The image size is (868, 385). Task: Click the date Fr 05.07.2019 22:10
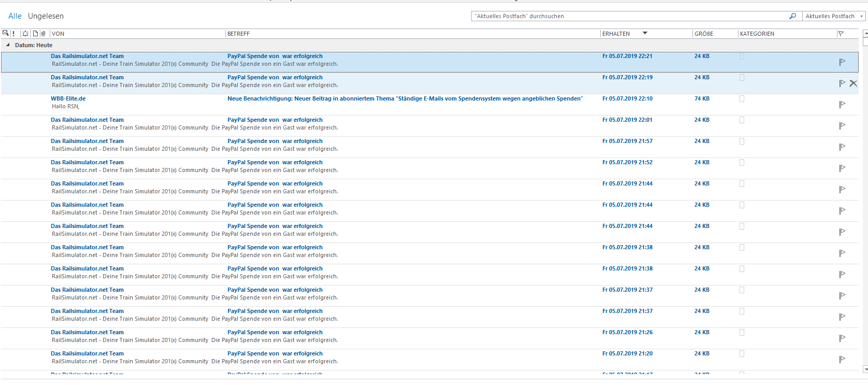[x=627, y=98]
